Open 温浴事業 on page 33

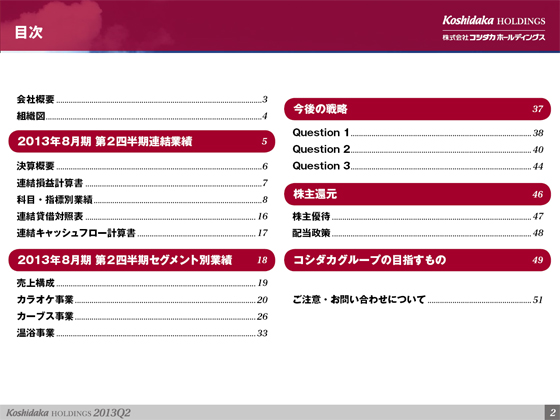pos(142,333)
